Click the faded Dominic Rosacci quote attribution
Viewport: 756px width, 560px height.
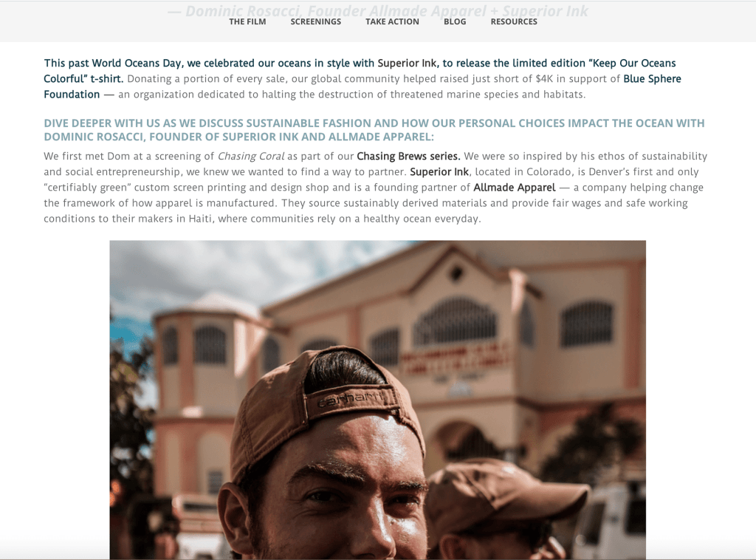click(x=377, y=10)
